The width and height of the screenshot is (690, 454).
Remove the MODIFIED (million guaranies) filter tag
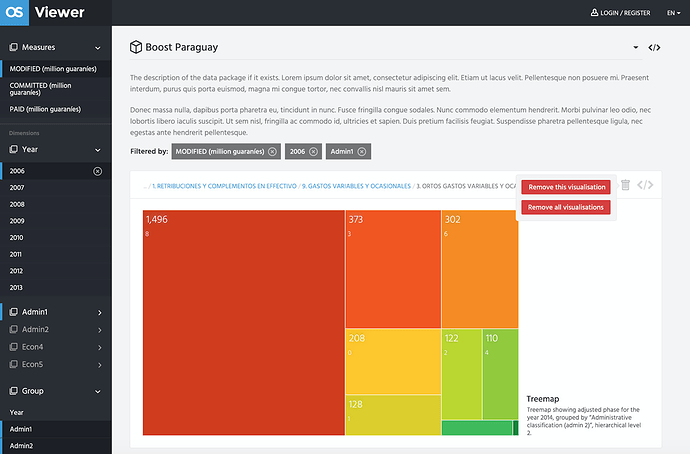pos(272,151)
